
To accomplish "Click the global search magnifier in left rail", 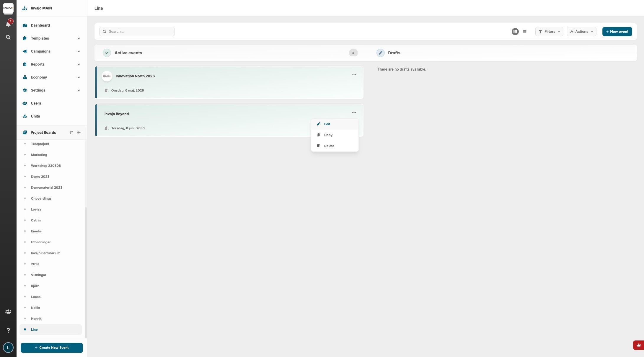I will [x=8, y=37].
